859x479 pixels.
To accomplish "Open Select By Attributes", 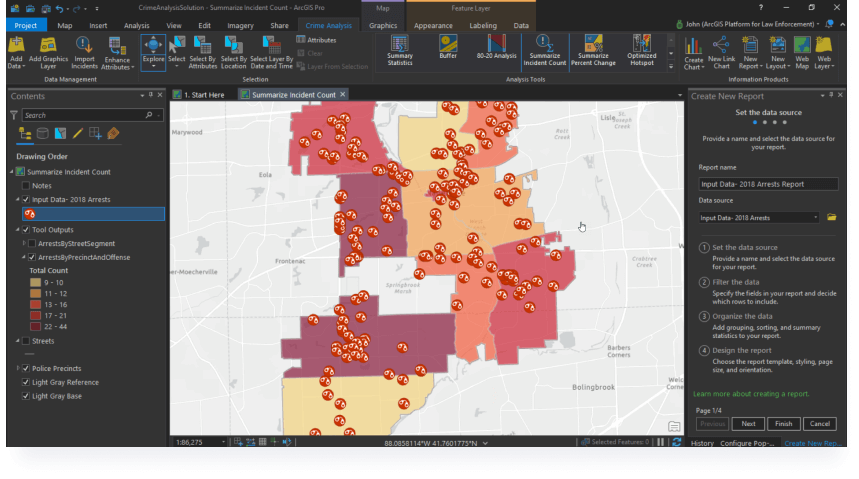I will (x=203, y=53).
